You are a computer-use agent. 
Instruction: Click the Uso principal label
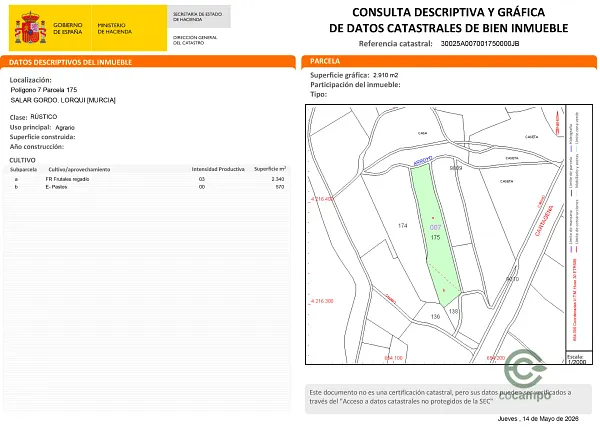(x=30, y=127)
